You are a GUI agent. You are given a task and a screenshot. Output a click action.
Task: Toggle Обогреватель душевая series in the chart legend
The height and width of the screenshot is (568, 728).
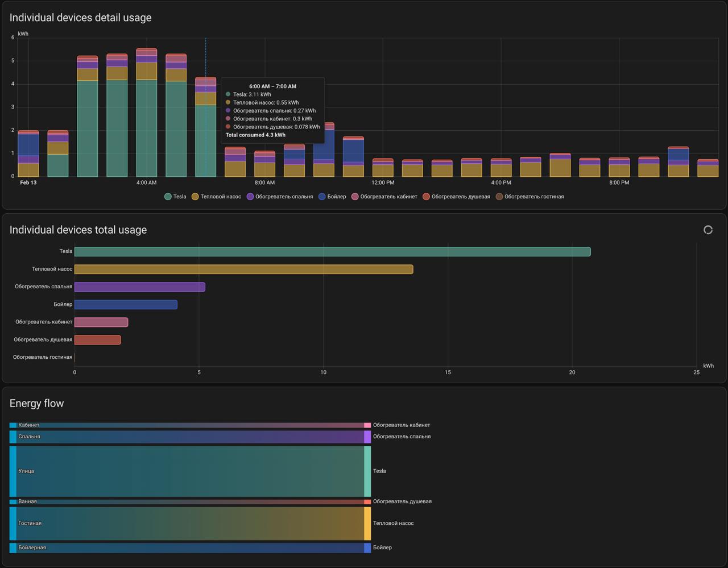[x=456, y=197]
